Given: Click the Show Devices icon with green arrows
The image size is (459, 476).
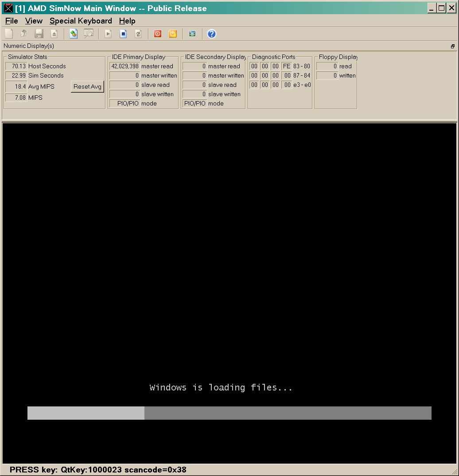Looking at the screenshot, I should click(74, 34).
